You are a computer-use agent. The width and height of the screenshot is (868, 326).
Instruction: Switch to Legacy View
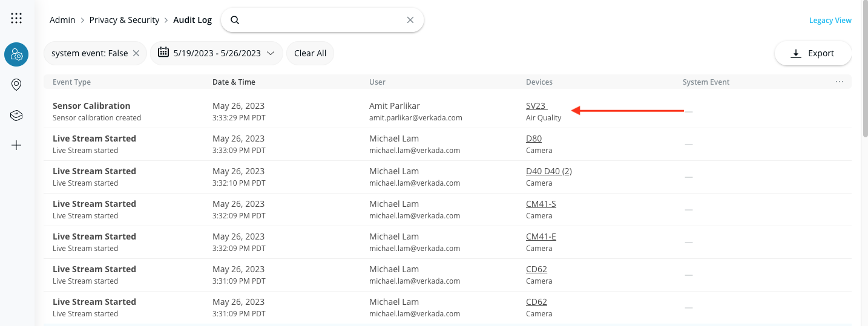coord(830,21)
